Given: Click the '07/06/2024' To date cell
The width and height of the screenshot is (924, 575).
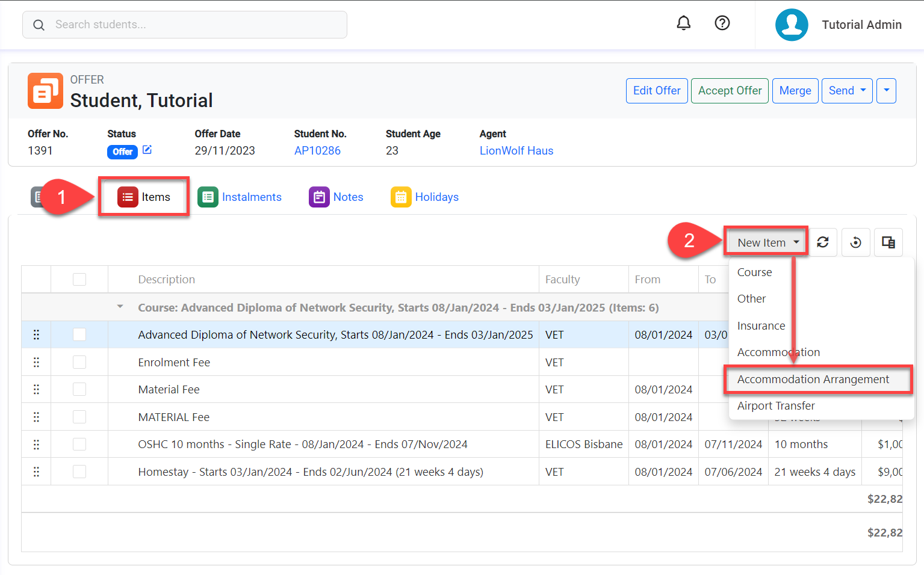Looking at the screenshot, I should [733, 472].
